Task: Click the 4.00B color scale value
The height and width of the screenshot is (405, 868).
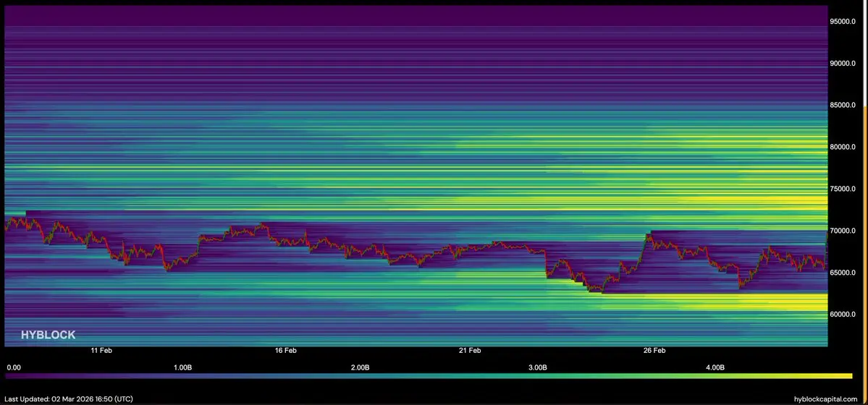Action: tap(715, 367)
